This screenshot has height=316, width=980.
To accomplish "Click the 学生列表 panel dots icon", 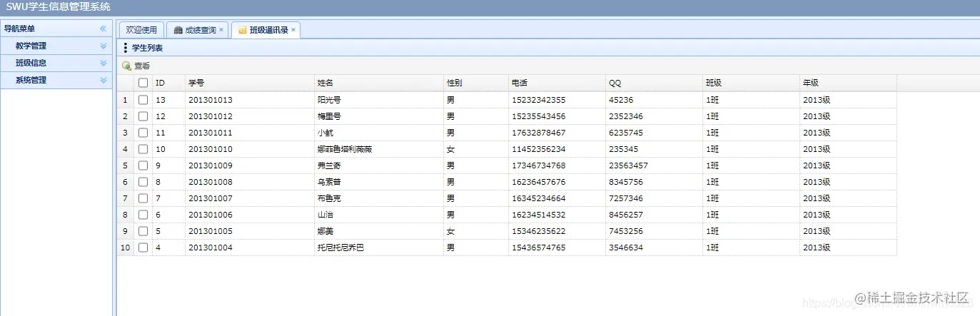I will (126, 48).
